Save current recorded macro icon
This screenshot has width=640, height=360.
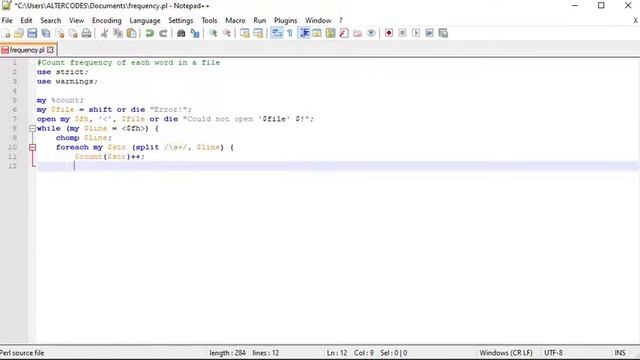tap(443, 33)
